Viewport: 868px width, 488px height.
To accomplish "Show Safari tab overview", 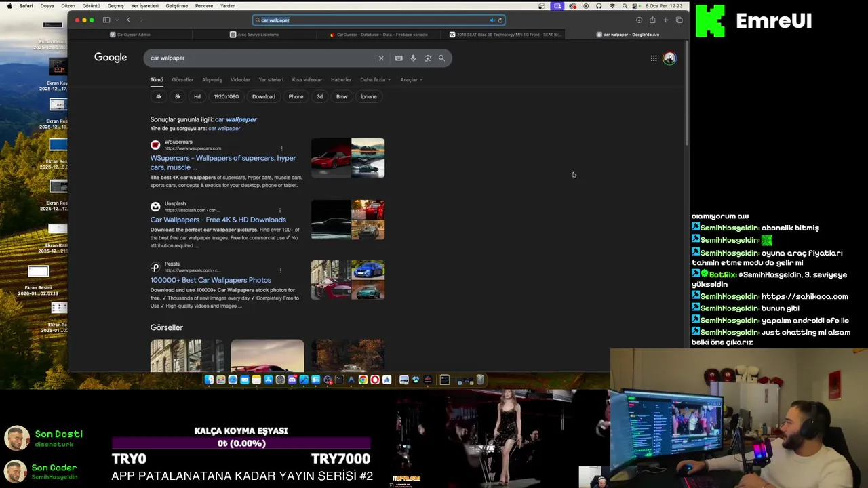I will point(679,20).
